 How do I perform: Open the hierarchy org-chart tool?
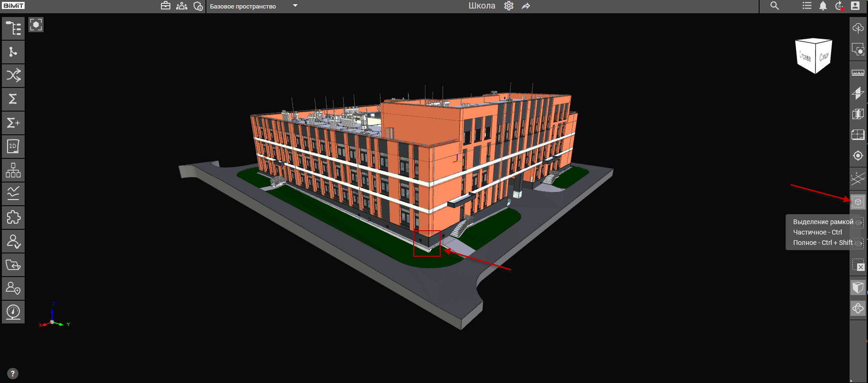(x=13, y=170)
